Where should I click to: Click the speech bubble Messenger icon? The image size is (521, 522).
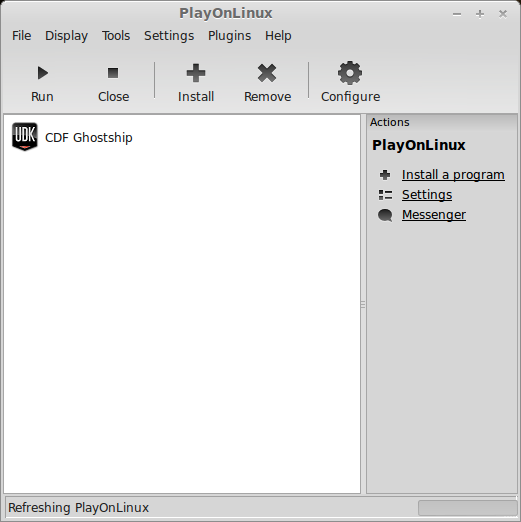click(x=385, y=215)
